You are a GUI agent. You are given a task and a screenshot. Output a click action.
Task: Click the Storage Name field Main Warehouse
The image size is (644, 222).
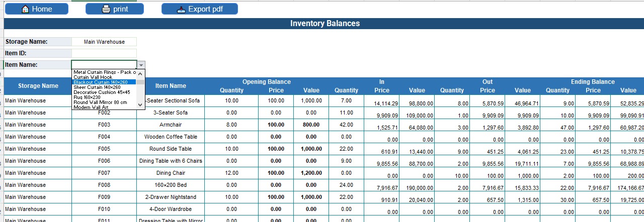104,42
